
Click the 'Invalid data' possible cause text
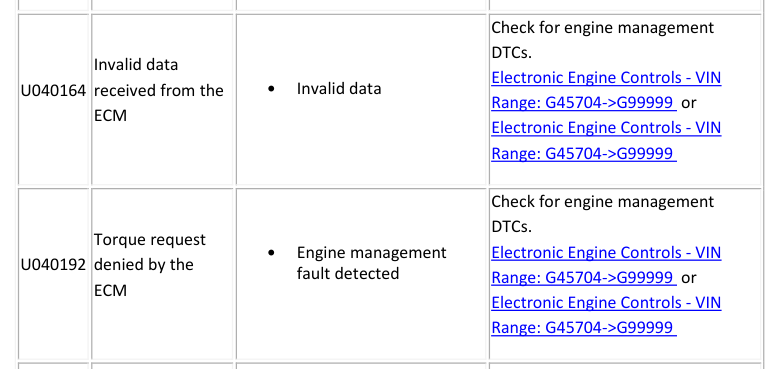pyautogui.click(x=339, y=89)
